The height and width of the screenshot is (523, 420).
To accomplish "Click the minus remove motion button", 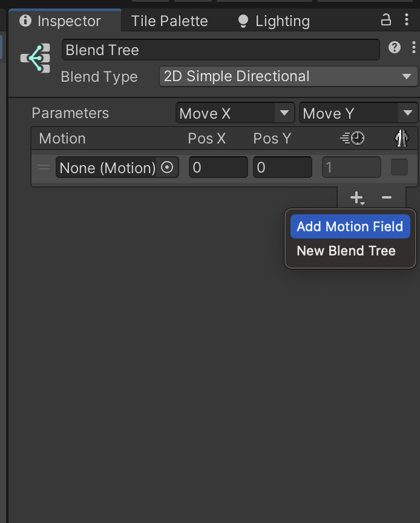I will pyautogui.click(x=387, y=197).
